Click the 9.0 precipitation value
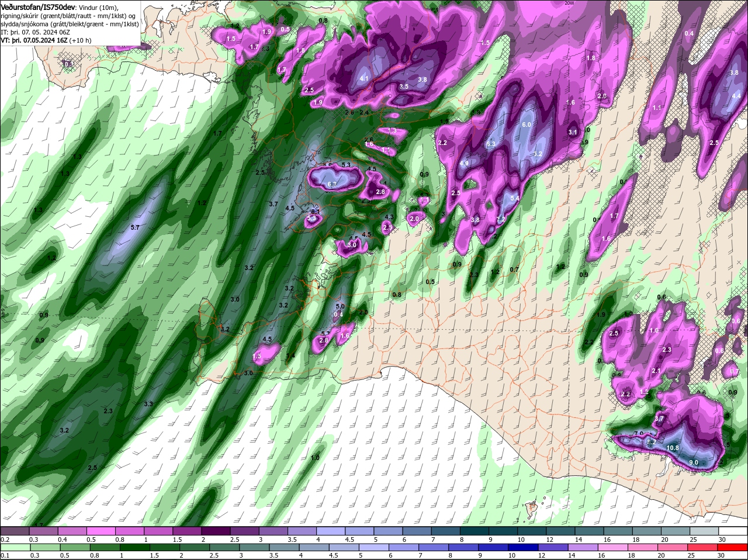The height and width of the screenshot is (560, 748). coord(694,462)
